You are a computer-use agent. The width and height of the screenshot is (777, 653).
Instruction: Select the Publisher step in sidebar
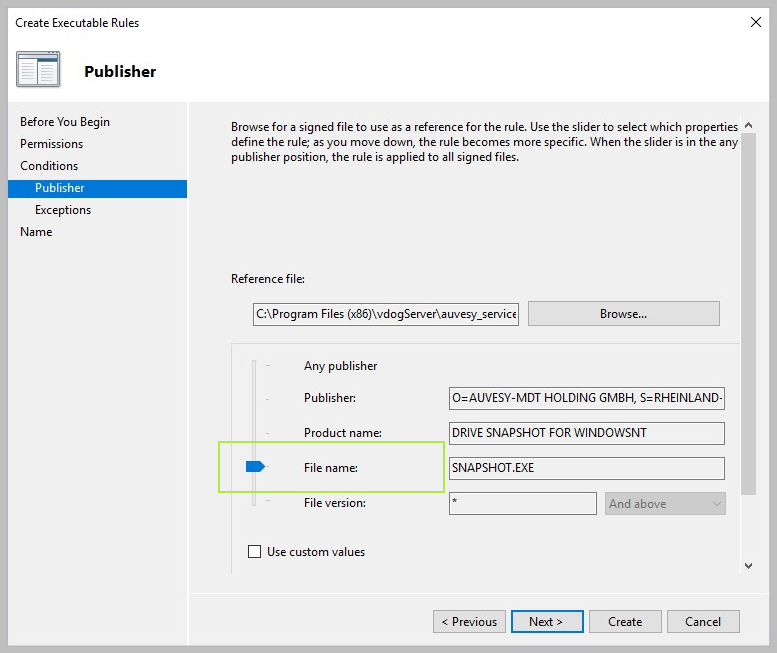[x=60, y=188]
